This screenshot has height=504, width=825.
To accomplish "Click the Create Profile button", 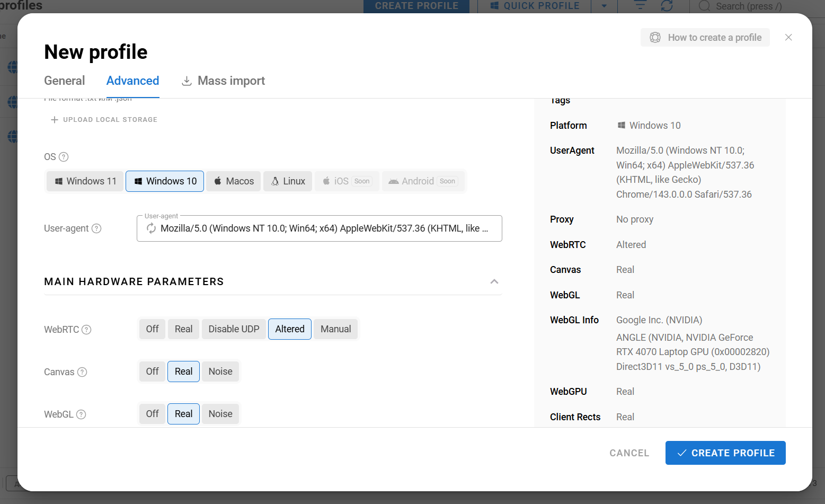I will point(725,453).
